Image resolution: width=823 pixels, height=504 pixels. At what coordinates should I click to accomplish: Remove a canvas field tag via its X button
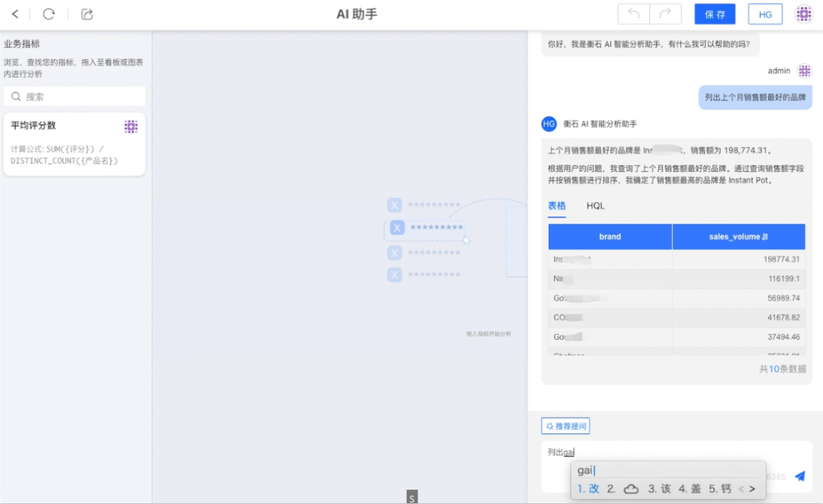pyautogui.click(x=394, y=227)
